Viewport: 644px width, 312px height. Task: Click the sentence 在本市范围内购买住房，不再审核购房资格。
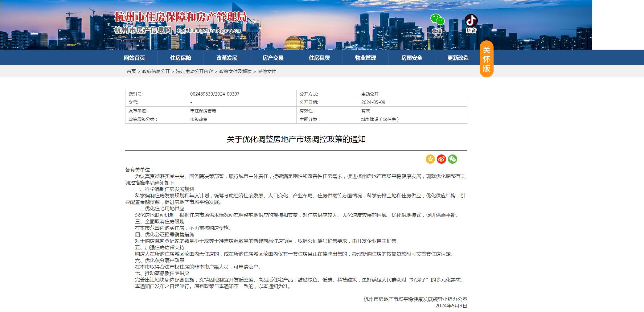184,228
